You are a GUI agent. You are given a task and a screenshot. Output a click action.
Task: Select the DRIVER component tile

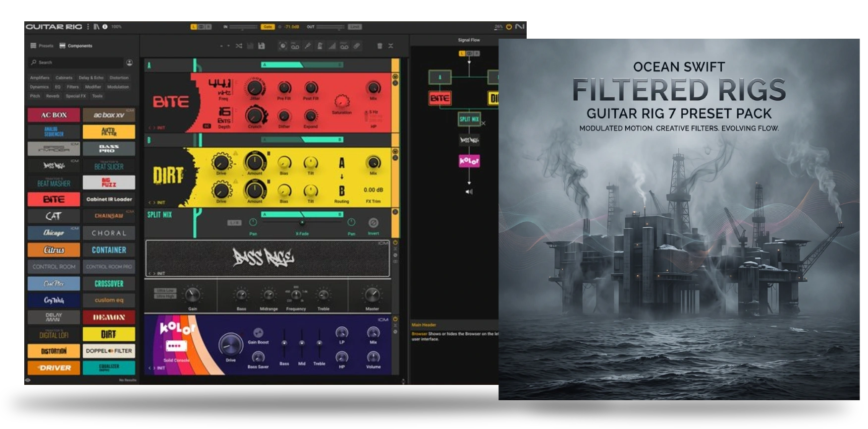click(54, 368)
